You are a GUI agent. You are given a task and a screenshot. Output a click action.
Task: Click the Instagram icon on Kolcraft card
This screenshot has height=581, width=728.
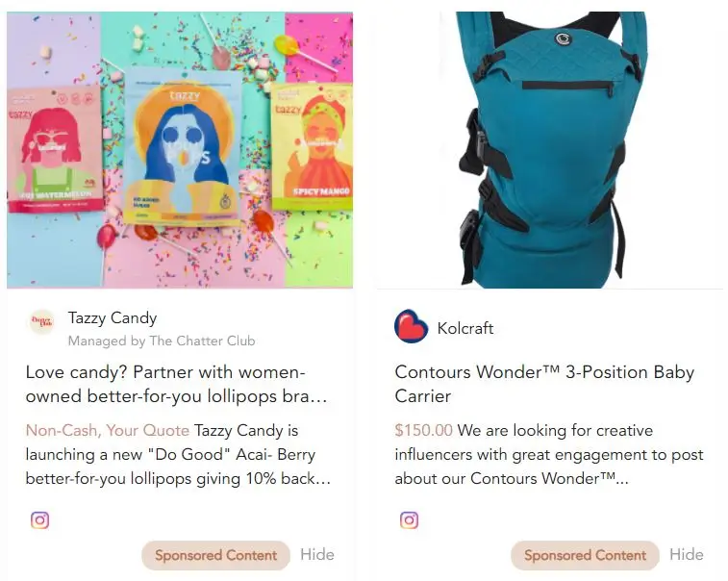point(409,519)
